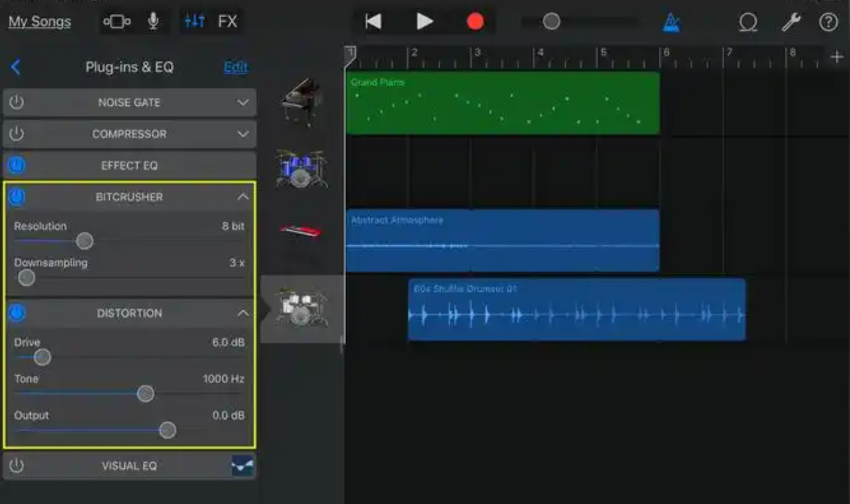Open the FX panel

click(x=227, y=22)
